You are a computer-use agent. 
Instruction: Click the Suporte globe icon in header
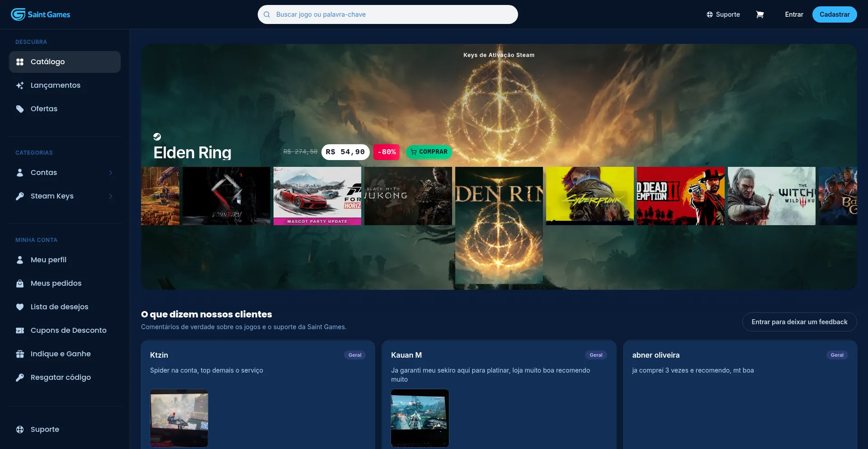pyautogui.click(x=710, y=14)
